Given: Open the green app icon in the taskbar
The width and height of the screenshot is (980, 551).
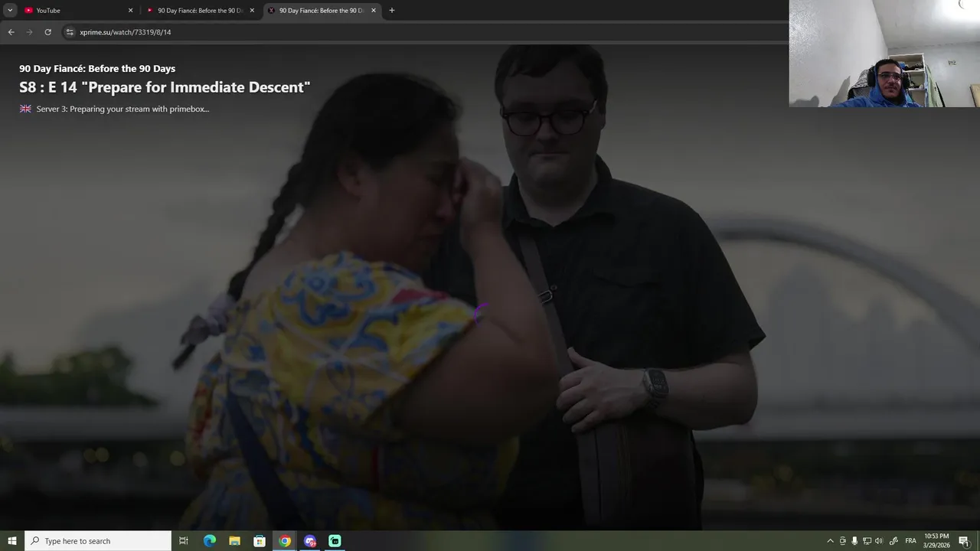Looking at the screenshot, I should pyautogui.click(x=335, y=541).
